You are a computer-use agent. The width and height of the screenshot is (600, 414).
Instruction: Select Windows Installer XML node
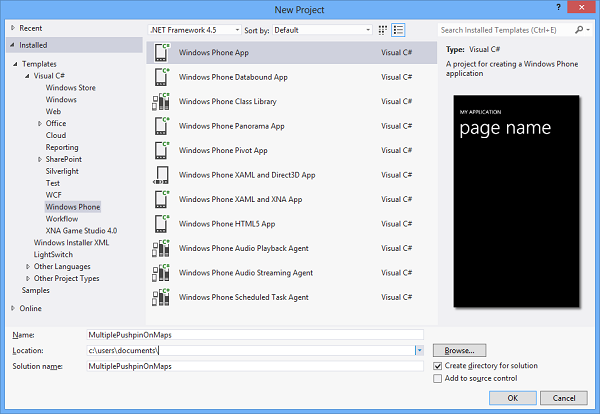(71, 242)
